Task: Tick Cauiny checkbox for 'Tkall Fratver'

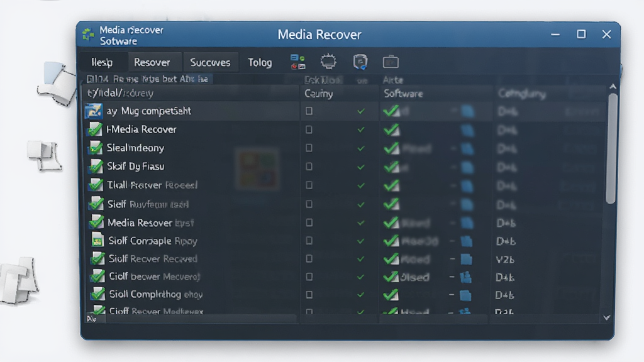Action: click(x=309, y=185)
